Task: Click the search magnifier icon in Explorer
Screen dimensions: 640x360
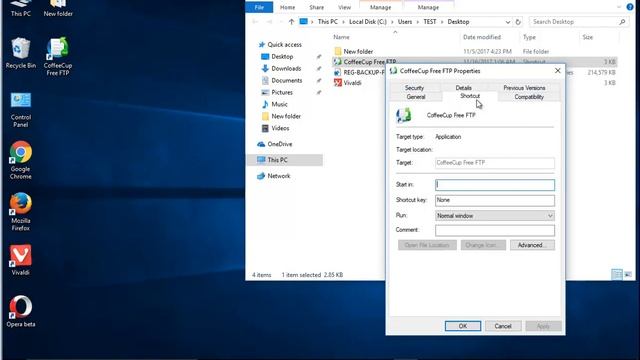Action: pos(622,22)
